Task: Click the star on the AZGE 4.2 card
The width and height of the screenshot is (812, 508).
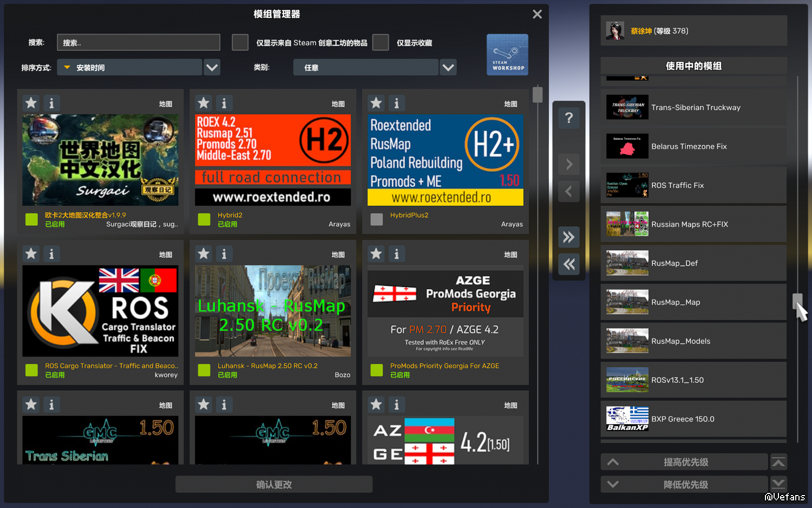Action: click(x=376, y=404)
